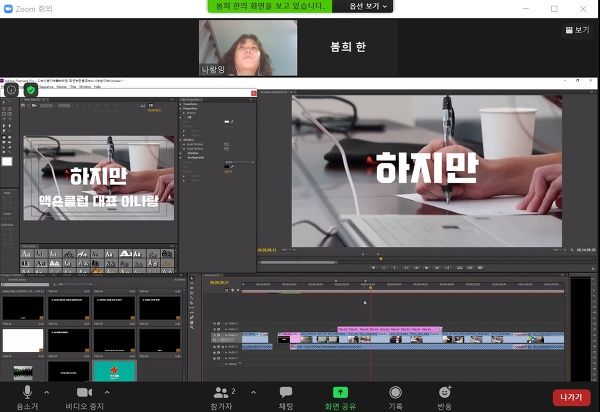Select the Selection tool in timeline tools
Image resolution: width=600 pixels, height=412 pixels.
(x=192, y=278)
